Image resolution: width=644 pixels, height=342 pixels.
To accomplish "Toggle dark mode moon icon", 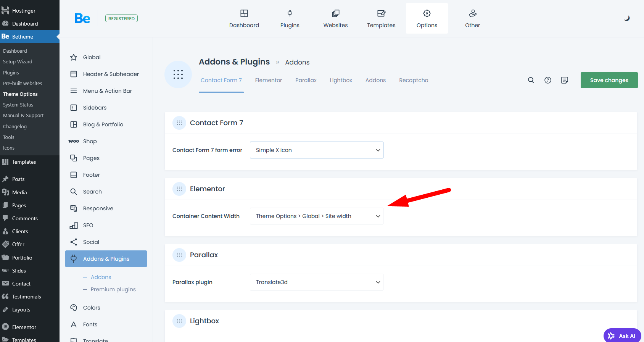I will [626, 18].
